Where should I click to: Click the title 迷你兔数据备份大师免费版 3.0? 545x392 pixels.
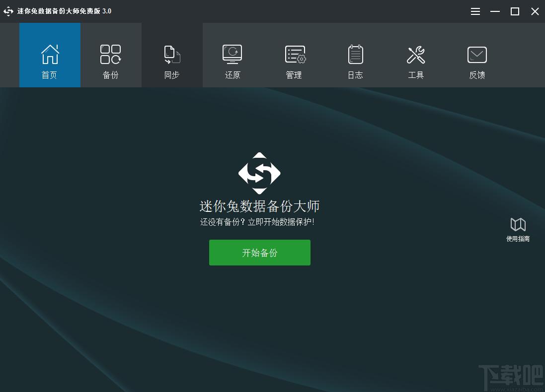[64, 11]
